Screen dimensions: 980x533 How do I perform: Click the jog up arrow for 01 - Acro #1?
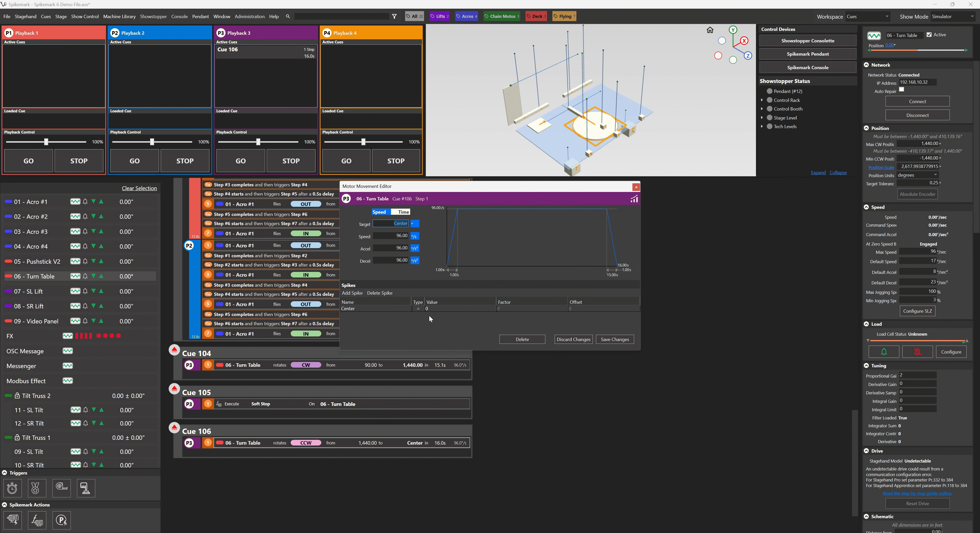point(101,201)
